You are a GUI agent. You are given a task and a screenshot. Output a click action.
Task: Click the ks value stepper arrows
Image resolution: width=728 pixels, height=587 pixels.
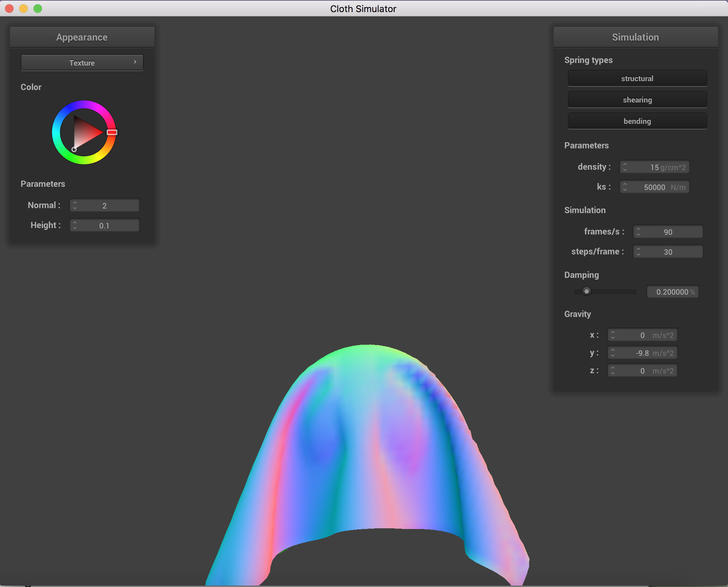pyautogui.click(x=625, y=187)
